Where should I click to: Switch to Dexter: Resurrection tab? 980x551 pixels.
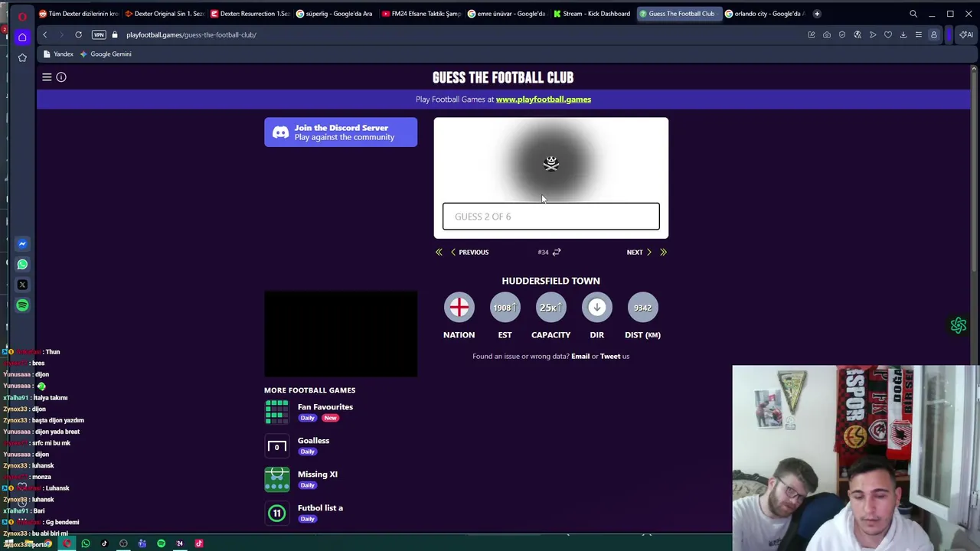click(250, 14)
